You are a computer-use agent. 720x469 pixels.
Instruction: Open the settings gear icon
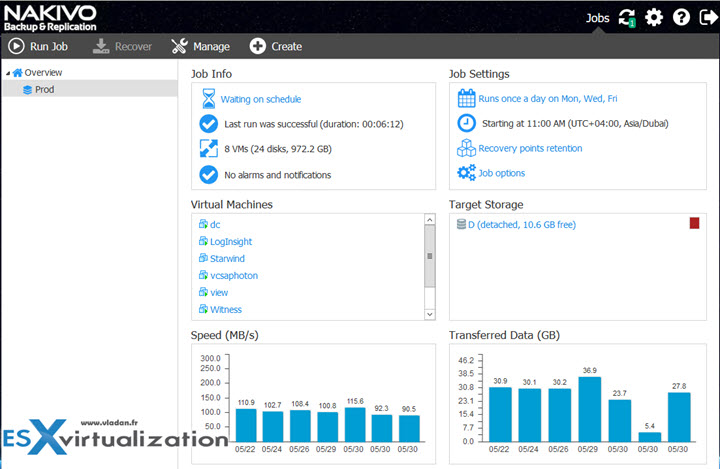pos(654,18)
